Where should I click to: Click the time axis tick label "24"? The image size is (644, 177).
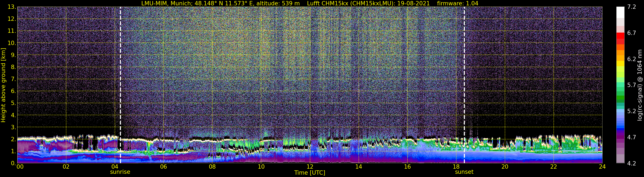[602, 167]
